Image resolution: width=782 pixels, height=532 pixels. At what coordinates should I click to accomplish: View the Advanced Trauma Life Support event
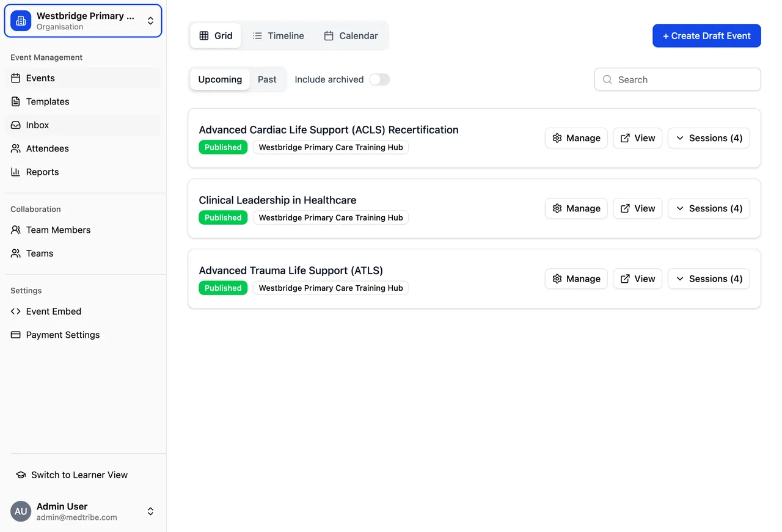pos(637,279)
